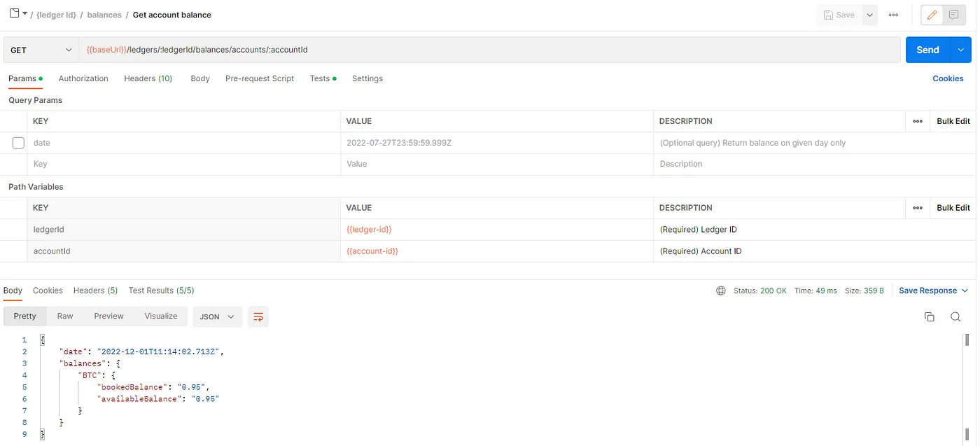The height and width of the screenshot is (446, 980).
Task: Switch to Visualize view
Action: 161,316
